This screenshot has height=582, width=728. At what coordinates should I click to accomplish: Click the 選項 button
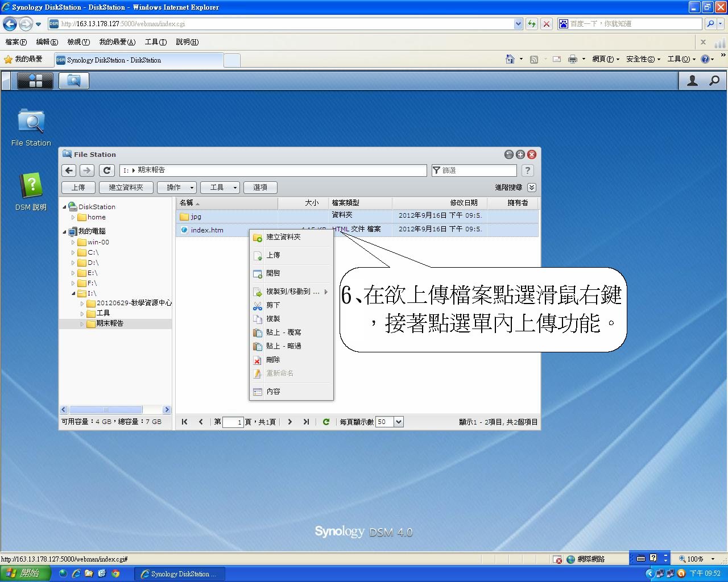[x=260, y=188]
